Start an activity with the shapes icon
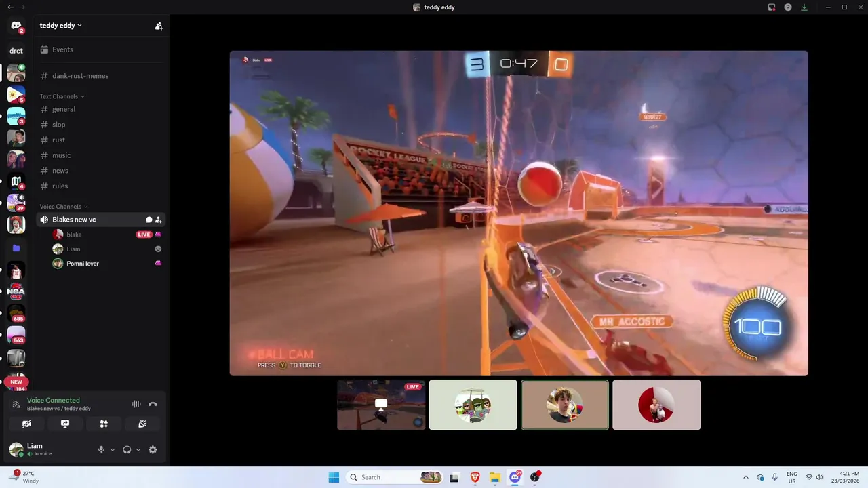868x488 pixels. coord(104,424)
